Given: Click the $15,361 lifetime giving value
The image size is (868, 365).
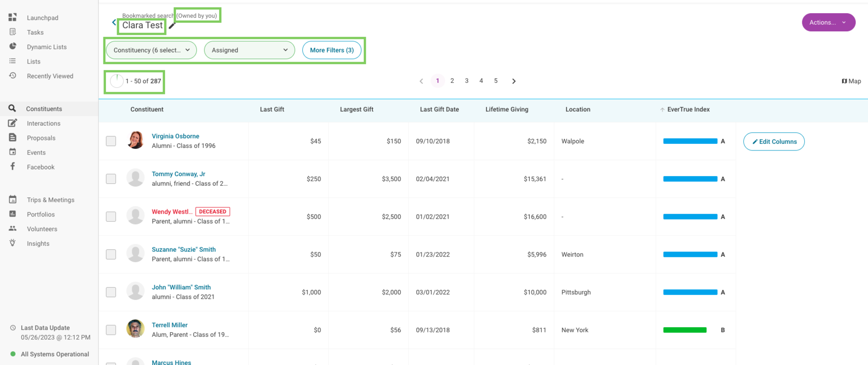Looking at the screenshot, I should click(x=535, y=179).
